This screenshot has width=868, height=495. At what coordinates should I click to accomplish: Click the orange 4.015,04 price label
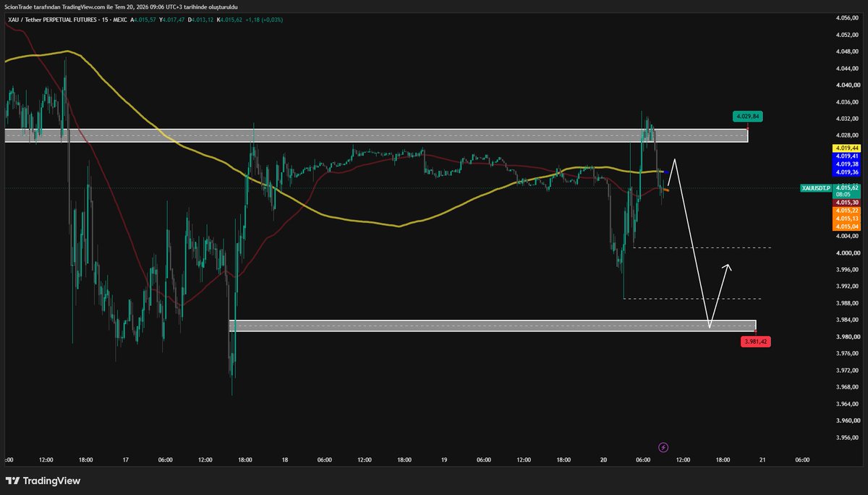point(846,226)
